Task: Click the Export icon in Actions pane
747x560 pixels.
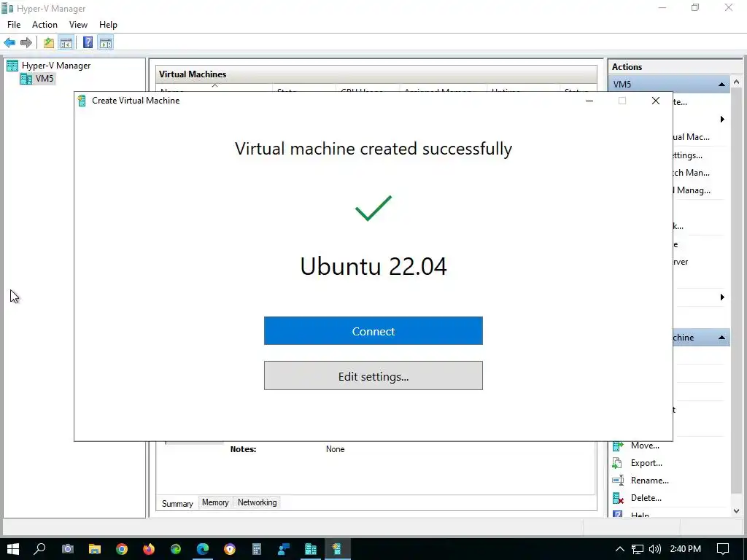Action: [x=618, y=463]
